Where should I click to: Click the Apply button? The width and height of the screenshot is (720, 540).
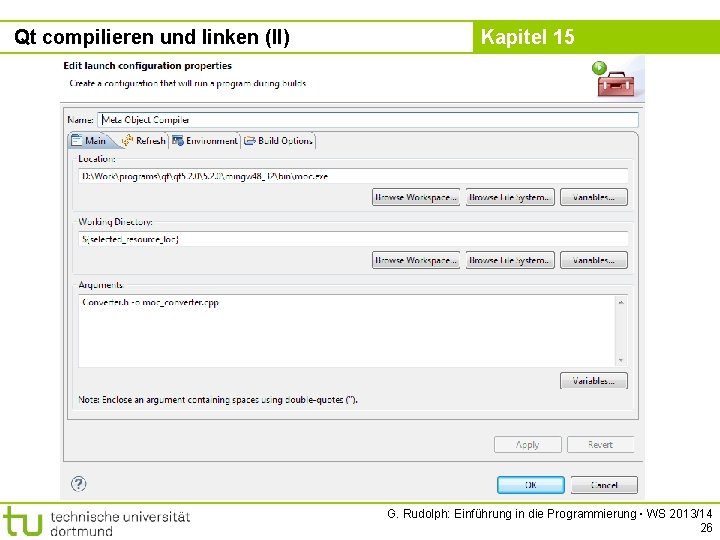pos(528,444)
